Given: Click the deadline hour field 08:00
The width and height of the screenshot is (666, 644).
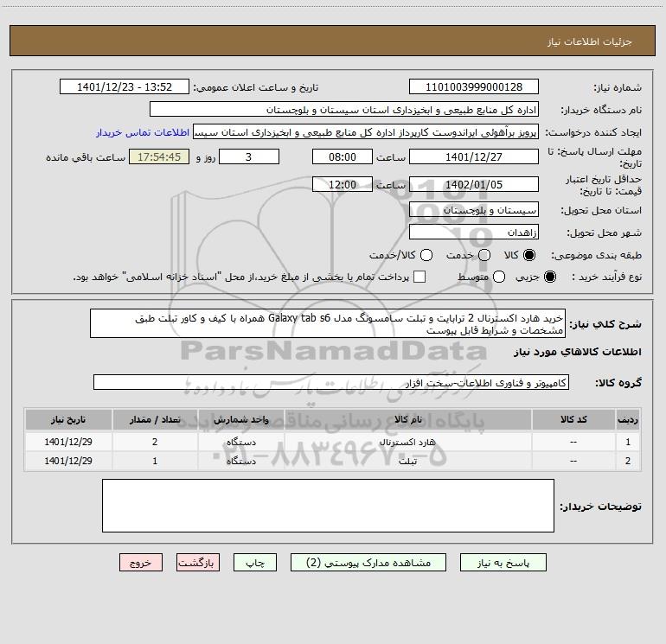Looking at the screenshot, I should click(343, 156).
